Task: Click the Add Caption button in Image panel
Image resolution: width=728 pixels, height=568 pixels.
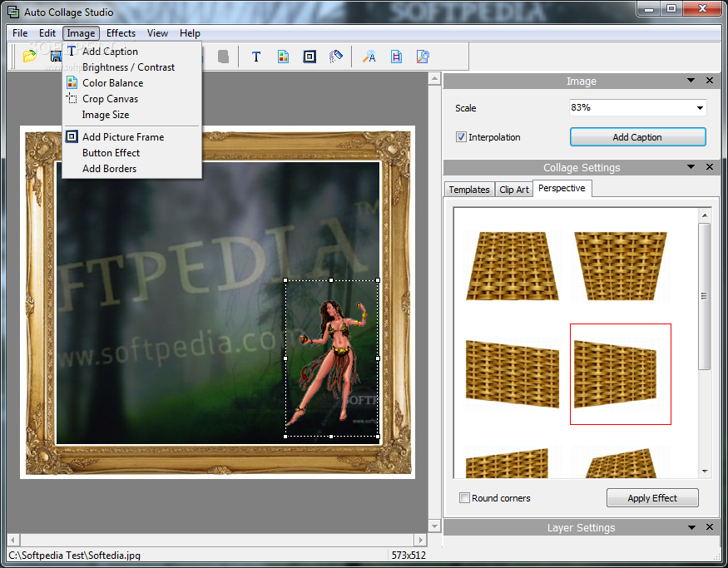Action: coord(637,137)
